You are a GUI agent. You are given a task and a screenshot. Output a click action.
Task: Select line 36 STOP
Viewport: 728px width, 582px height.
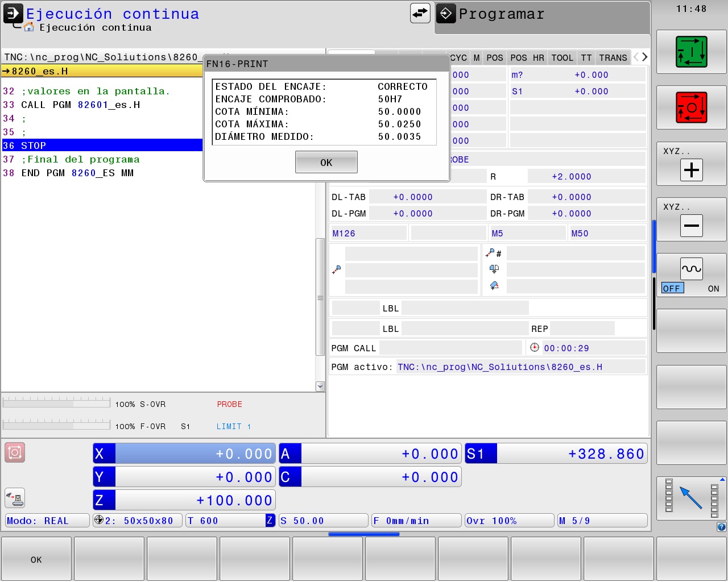tap(102, 145)
